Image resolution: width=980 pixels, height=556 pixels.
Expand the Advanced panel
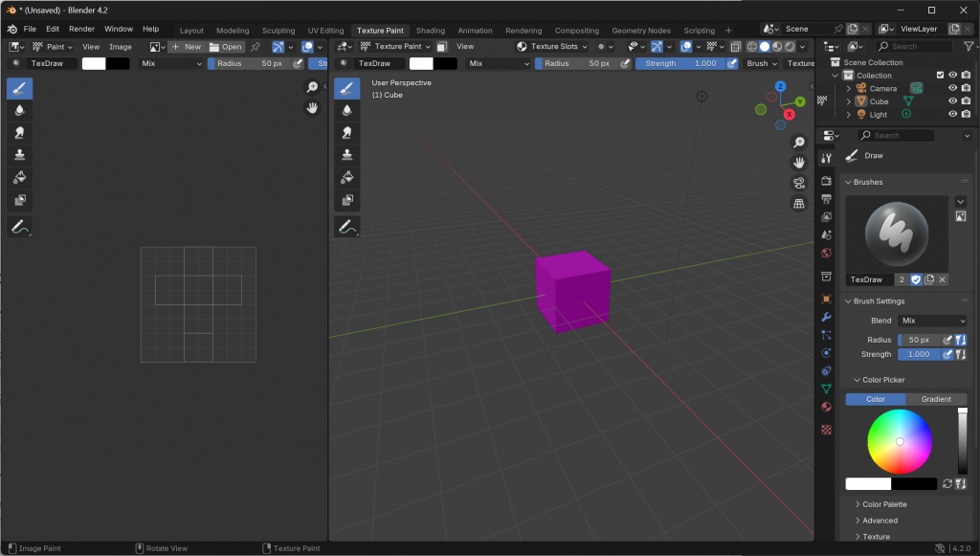[857, 521]
